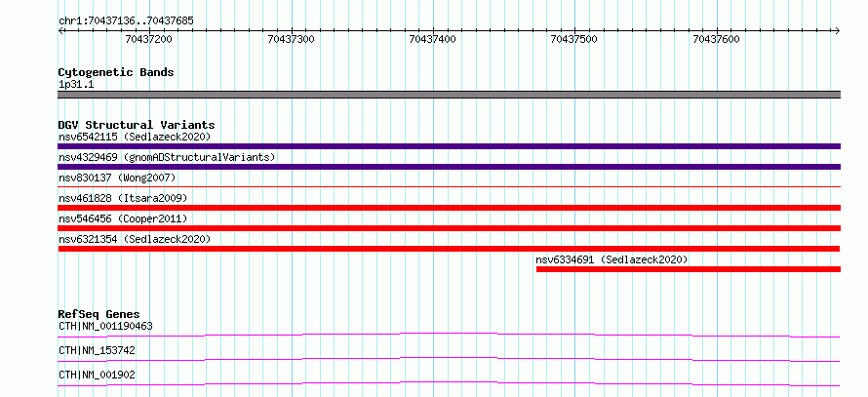Open variant nsv6542115 (Sedlazeck2020) label
868x397 pixels.
pyautogui.click(x=135, y=137)
